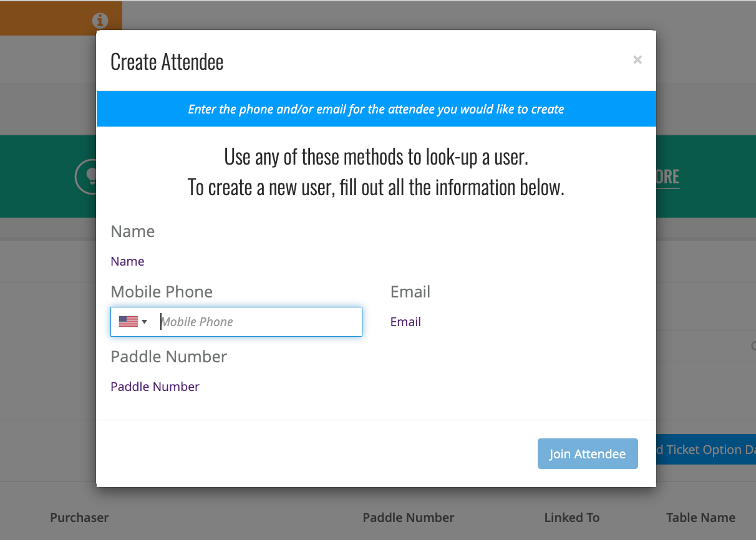Click the Join Attendee button
Image resolution: width=756 pixels, height=540 pixels.
tap(588, 454)
